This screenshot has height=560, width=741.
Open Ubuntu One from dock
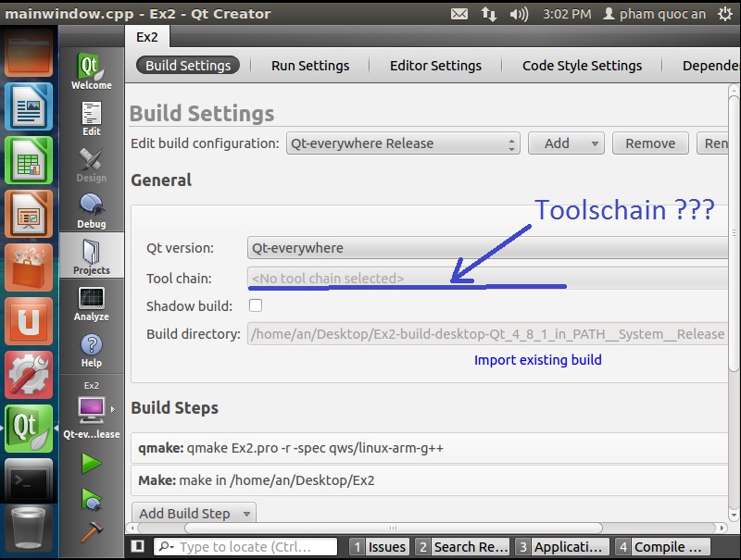(29, 321)
